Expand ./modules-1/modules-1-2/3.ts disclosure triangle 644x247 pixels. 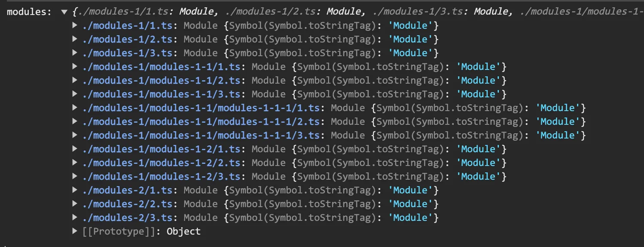point(75,177)
